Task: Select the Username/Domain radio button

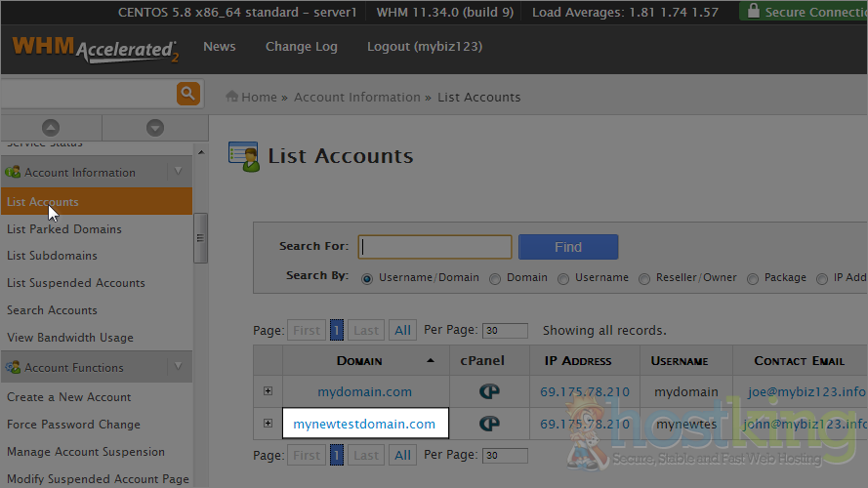Action: pyautogui.click(x=367, y=278)
